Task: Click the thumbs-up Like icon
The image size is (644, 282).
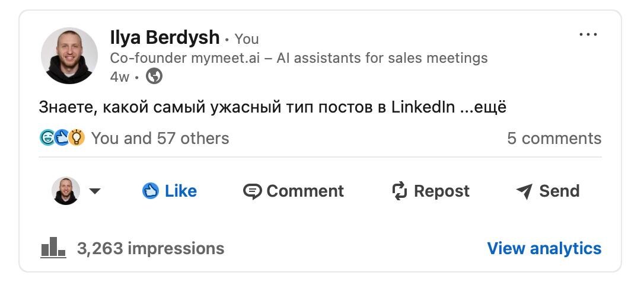Action: tap(151, 191)
